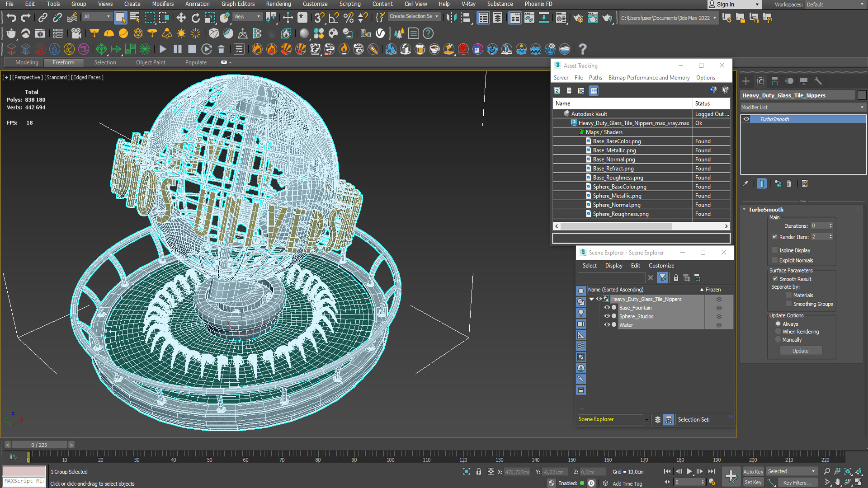Open Paths menu in Asset Tracking
The image size is (868, 488).
click(595, 78)
